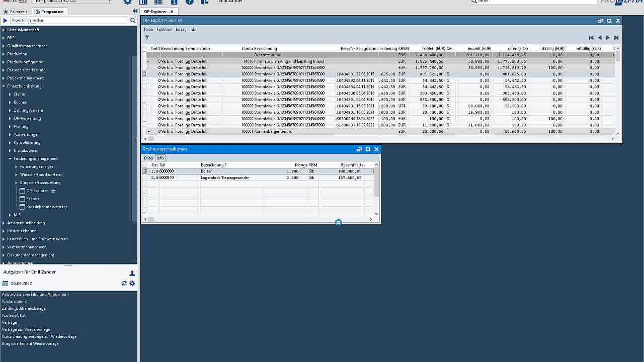The image size is (644, 362).
Task: Open Kurssicherungsverträge program entry
Action: point(47,207)
